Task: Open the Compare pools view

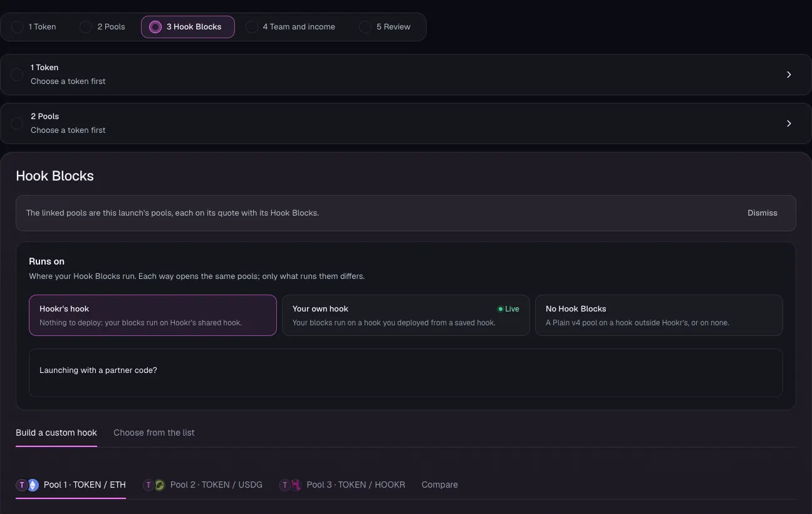Action: pyautogui.click(x=440, y=485)
